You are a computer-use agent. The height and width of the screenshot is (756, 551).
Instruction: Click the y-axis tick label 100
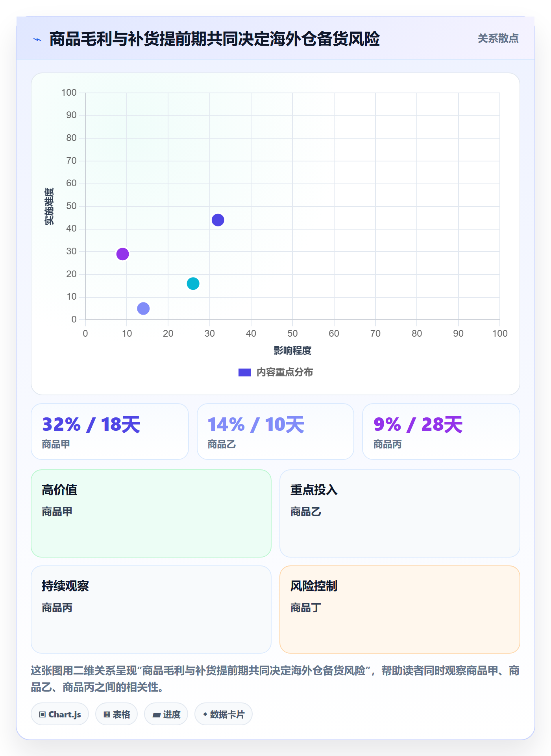click(69, 93)
